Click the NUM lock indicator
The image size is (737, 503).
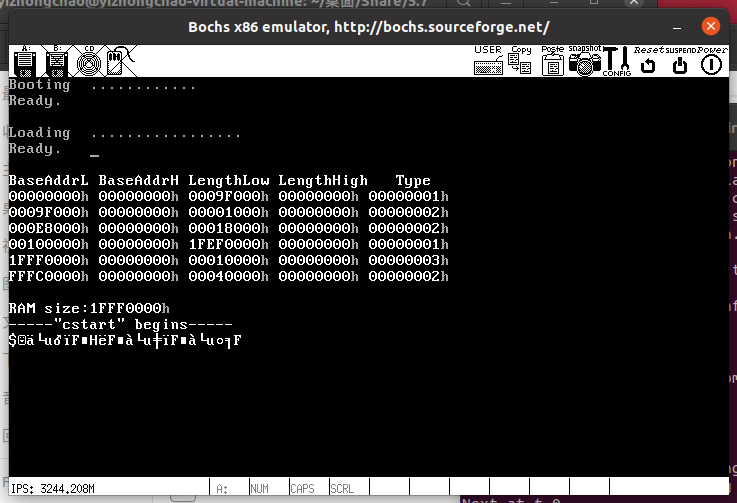259,489
